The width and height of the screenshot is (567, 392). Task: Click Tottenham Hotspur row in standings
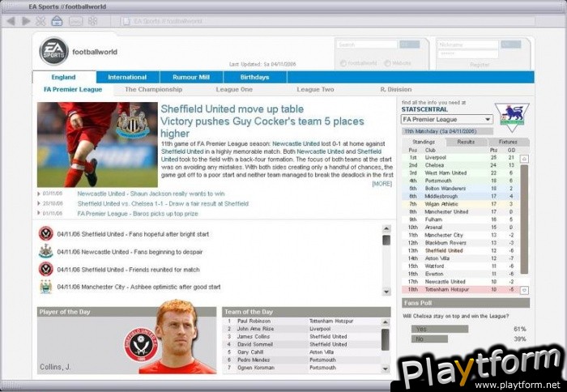(460, 290)
